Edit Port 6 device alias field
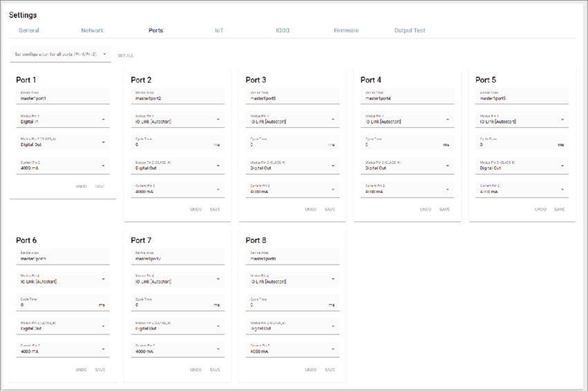Image resolution: width=588 pixels, height=391 pixels. tap(63, 256)
